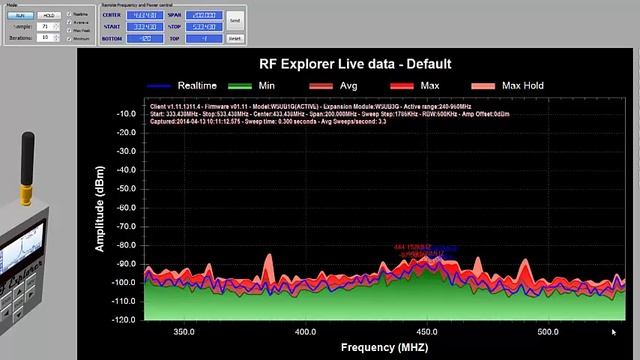Click the chart title 'RF Explorer Live data - Default'
The image size is (640, 360).
pos(356,64)
